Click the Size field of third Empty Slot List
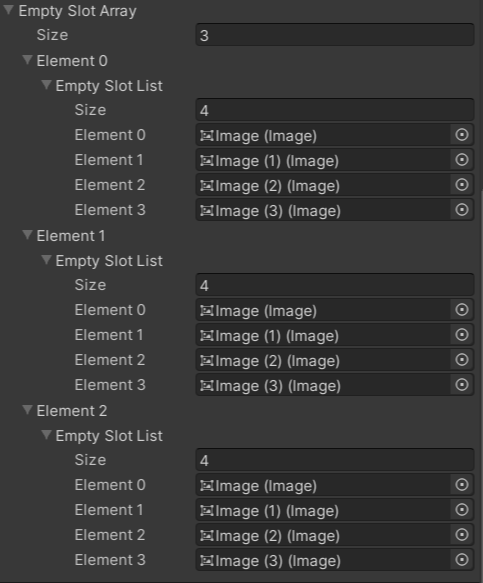483x583 pixels. pyautogui.click(x=335, y=460)
